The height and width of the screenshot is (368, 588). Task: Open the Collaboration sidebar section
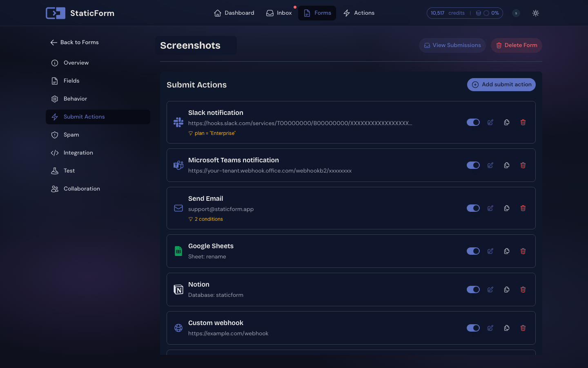tap(98, 189)
